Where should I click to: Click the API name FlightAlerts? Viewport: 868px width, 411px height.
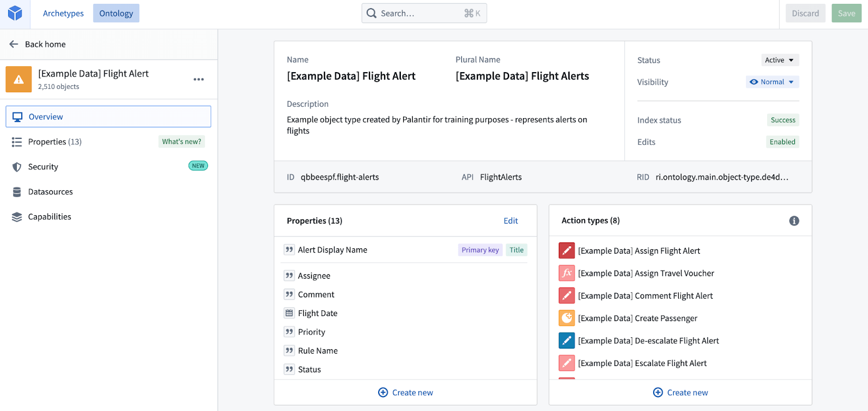point(501,177)
